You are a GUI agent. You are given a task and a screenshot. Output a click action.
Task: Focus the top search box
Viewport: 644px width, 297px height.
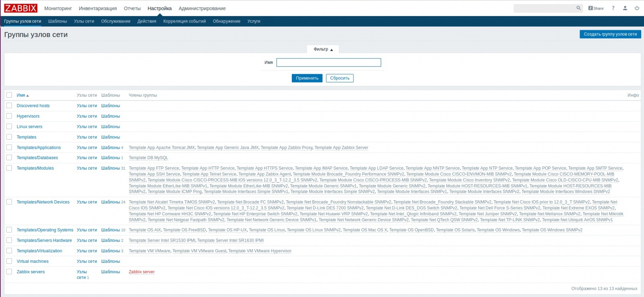tap(545, 8)
